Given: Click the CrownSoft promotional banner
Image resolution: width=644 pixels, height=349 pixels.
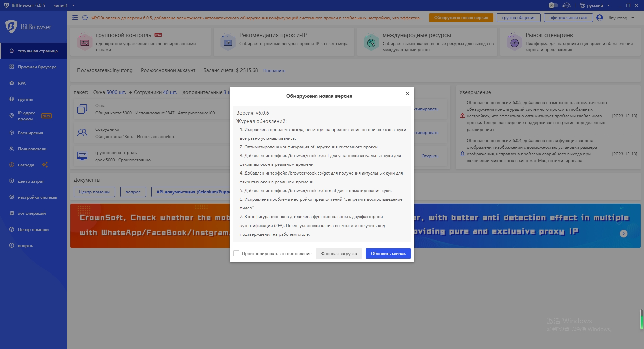Looking at the screenshot, I should [150, 226].
